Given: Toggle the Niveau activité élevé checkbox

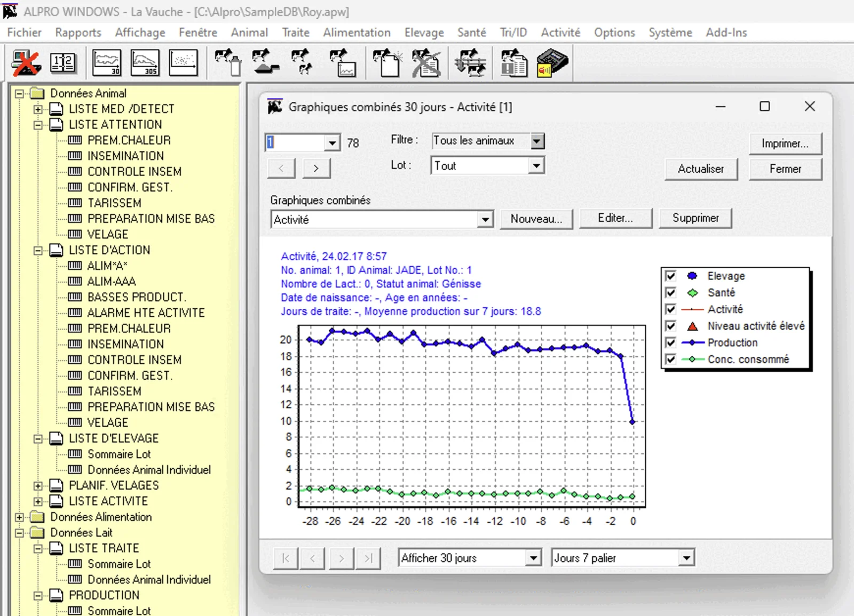Looking at the screenshot, I should (x=671, y=326).
